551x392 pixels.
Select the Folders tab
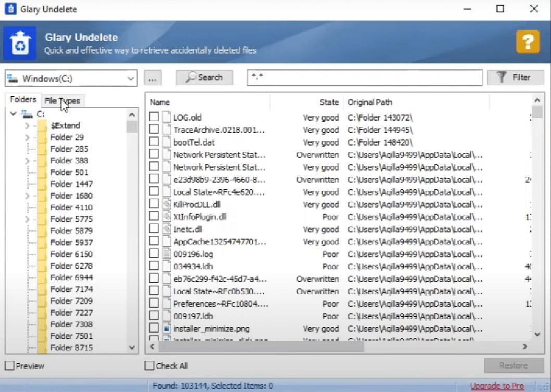click(x=23, y=100)
